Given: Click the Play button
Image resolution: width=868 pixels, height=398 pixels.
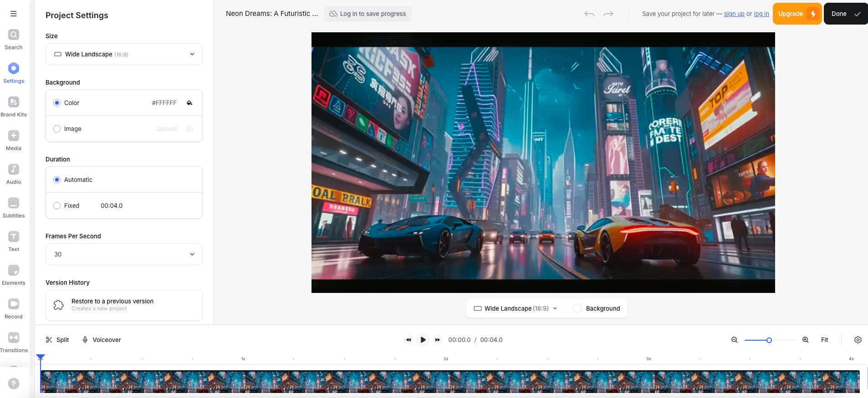Looking at the screenshot, I should point(423,340).
